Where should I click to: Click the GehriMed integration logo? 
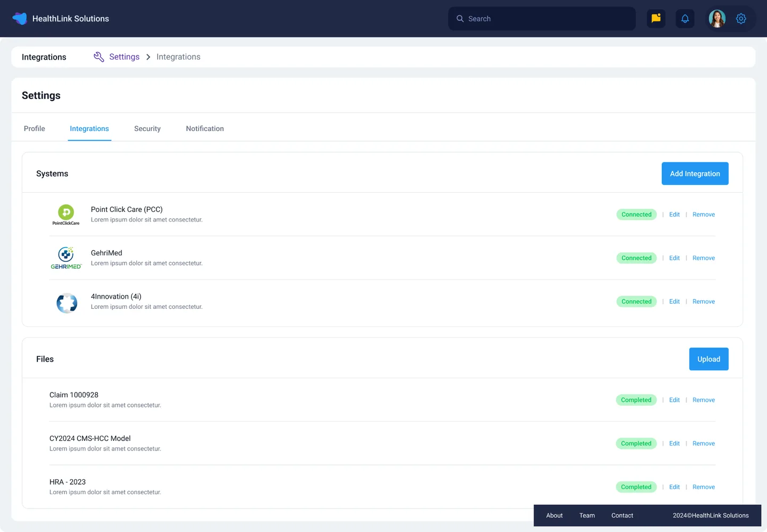pos(66,258)
